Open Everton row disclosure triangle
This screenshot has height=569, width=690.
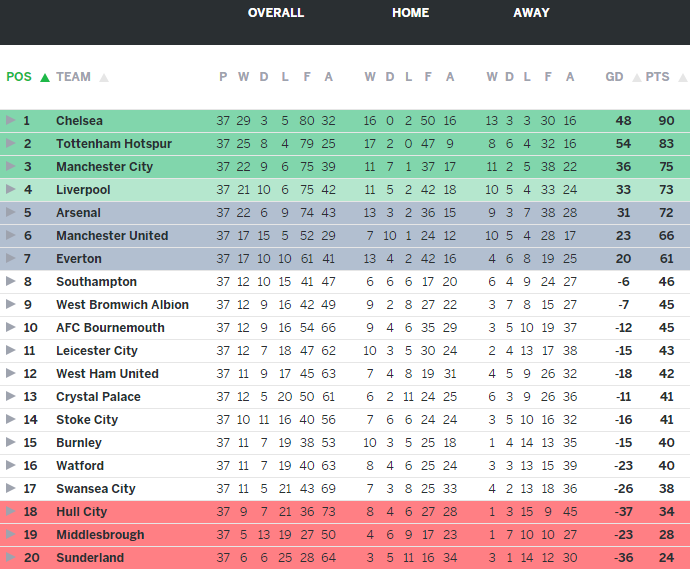(x=10, y=259)
